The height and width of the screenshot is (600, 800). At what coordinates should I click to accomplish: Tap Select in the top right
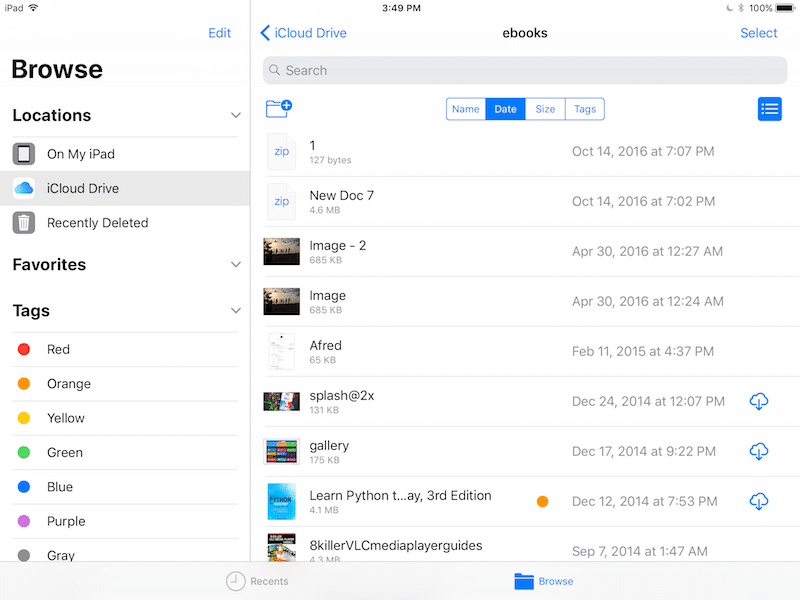(758, 33)
